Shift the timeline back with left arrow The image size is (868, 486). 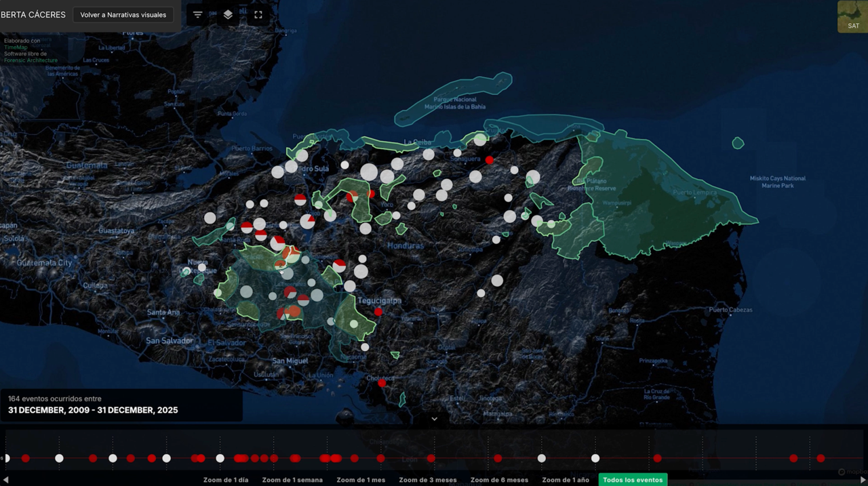click(5, 480)
